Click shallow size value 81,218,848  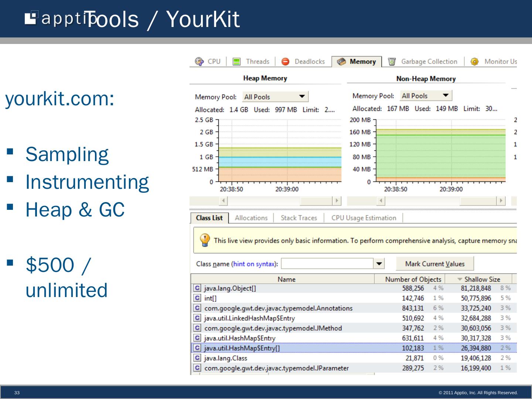point(476,288)
